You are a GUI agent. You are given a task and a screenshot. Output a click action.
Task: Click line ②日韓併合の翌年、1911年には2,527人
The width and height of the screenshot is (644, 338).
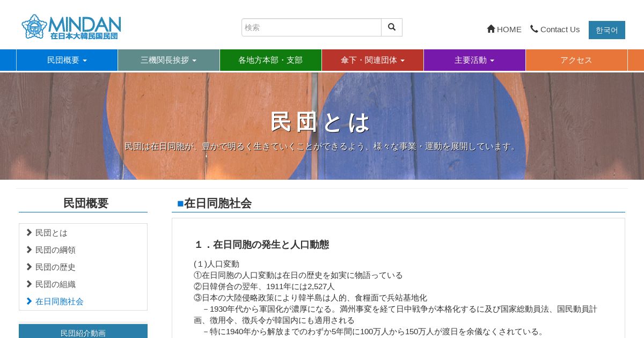click(264, 286)
